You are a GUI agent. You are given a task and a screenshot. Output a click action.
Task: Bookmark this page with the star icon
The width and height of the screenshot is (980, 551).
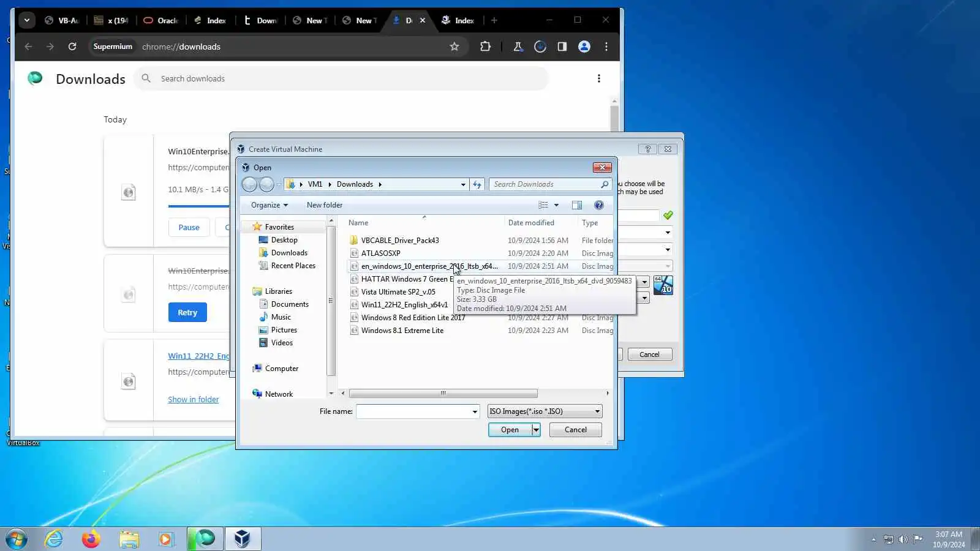(x=454, y=47)
